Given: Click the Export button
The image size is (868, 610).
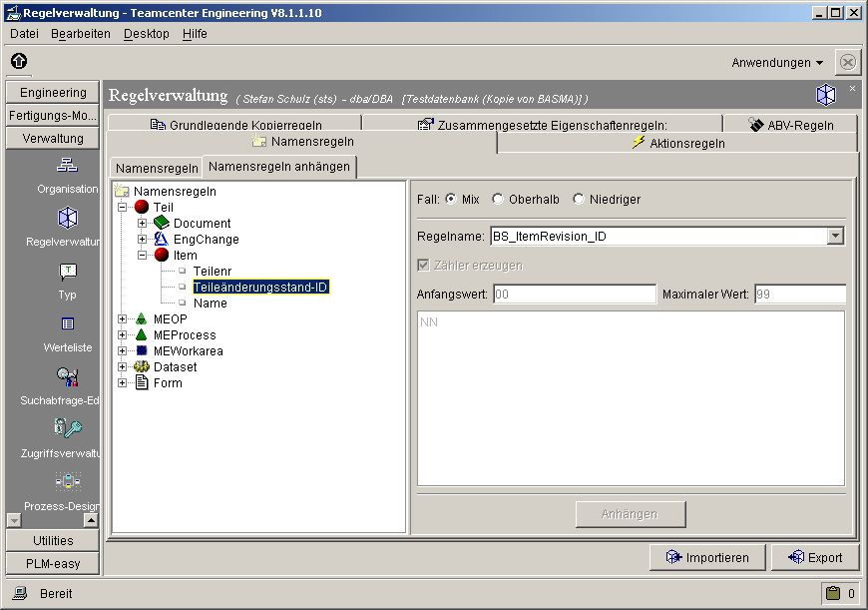Looking at the screenshot, I should [x=815, y=557].
